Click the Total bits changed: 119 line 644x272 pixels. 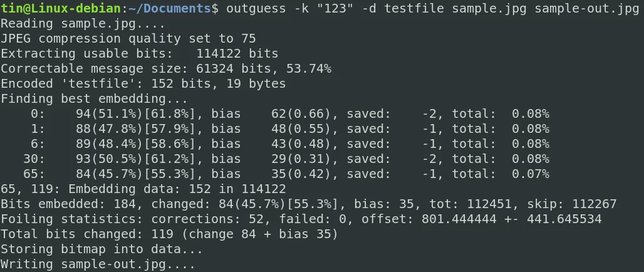click(169, 234)
